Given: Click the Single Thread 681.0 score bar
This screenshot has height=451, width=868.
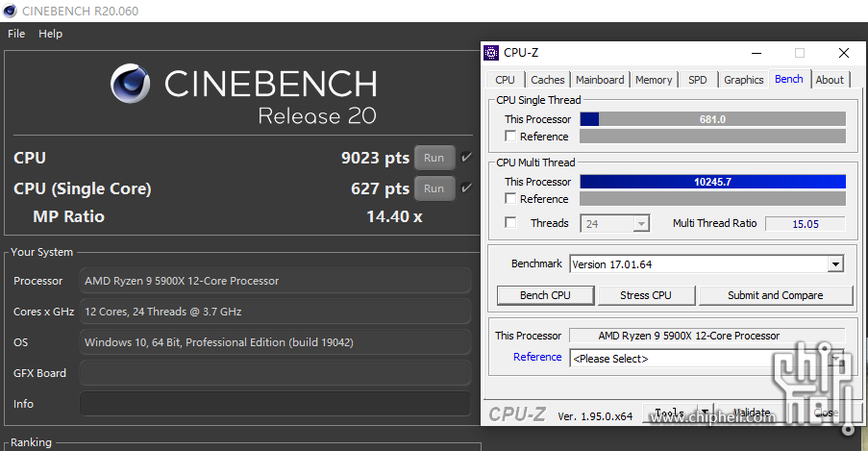Looking at the screenshot, I should tap(713, 119).
